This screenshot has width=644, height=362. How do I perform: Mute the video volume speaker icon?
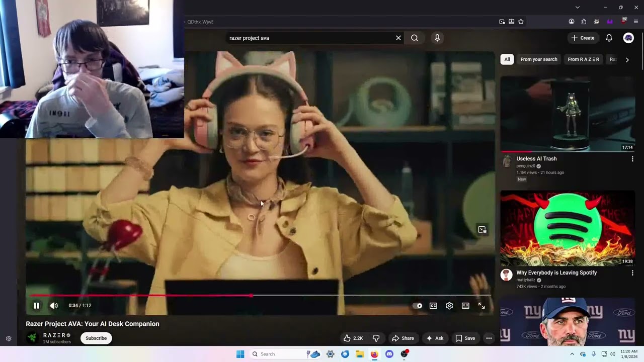coord(54,306)
